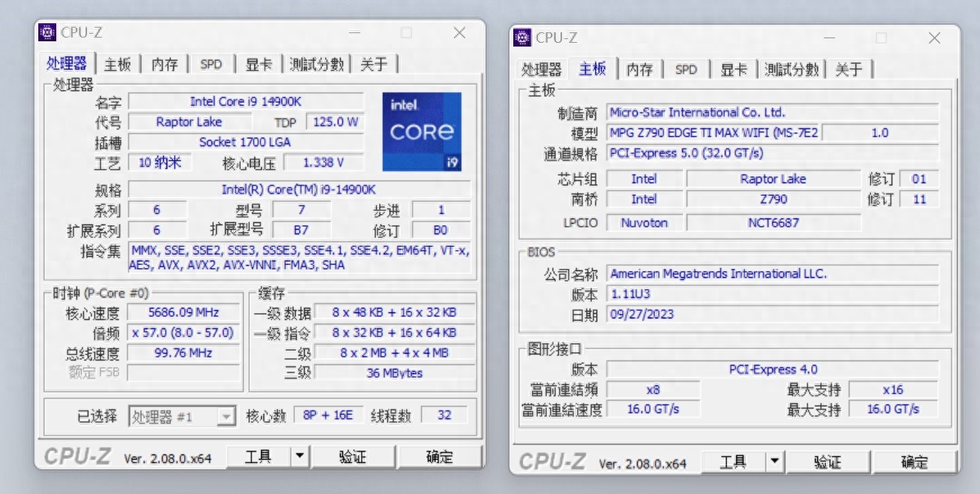Select SPD tab in right window
The image size is (980, 494).
click(x=686, y=70)
